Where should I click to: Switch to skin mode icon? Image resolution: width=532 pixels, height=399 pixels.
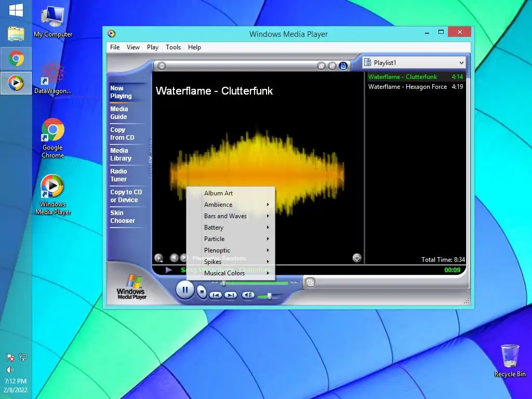pyautogui.click(x=310, y=282)
